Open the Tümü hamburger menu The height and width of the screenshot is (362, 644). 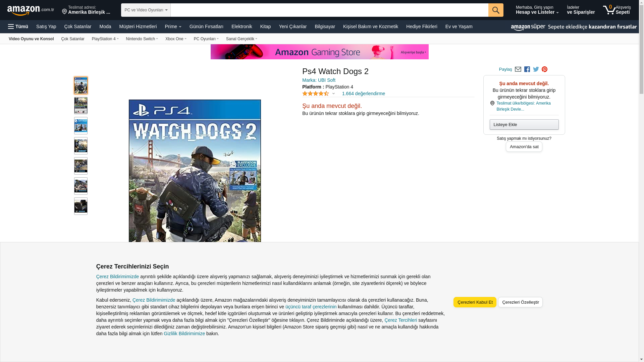point(18,26)
